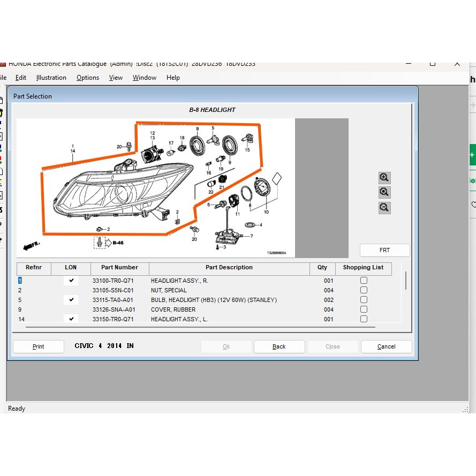Click the heart icon at right edge
Screen dimensions: 476x476
[x=473, y=205]
